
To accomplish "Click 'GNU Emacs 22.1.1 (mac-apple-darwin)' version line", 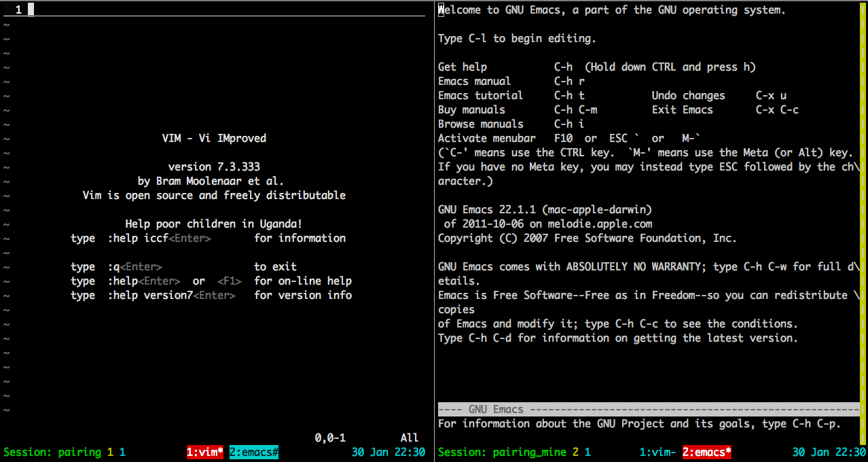I will click(545, 209).
